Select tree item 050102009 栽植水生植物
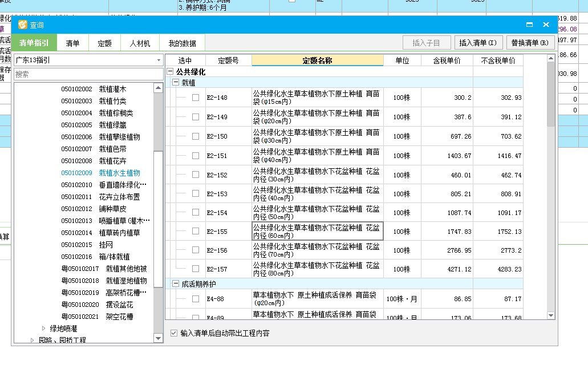Screen dimensions: 588x377 (x=100, y=173)
